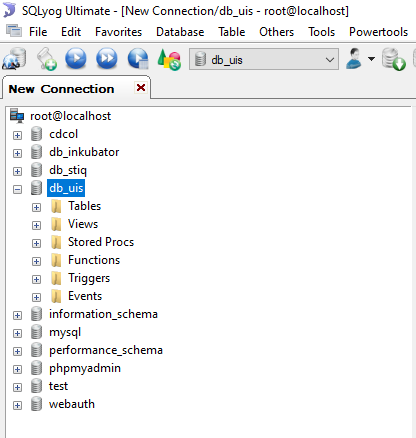Open the Powertools menu
Viewport: 416px width, 438px height.
click(x=379, y=32)
